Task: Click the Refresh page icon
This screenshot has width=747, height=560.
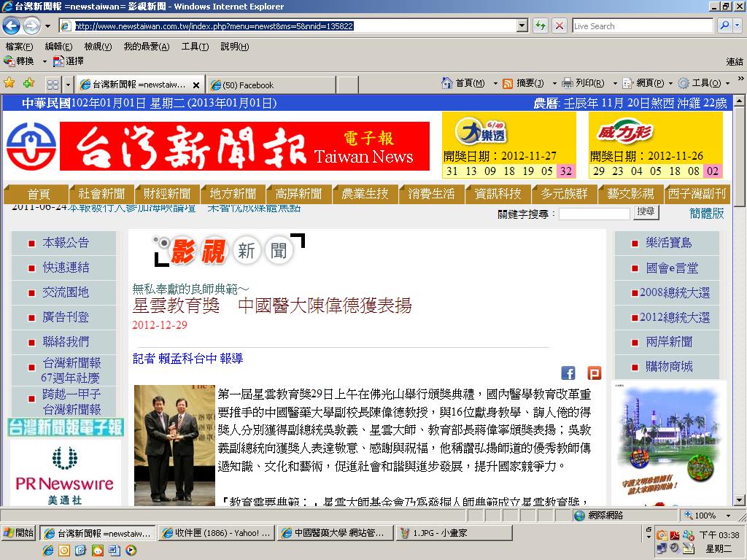Action: (541, 26)
